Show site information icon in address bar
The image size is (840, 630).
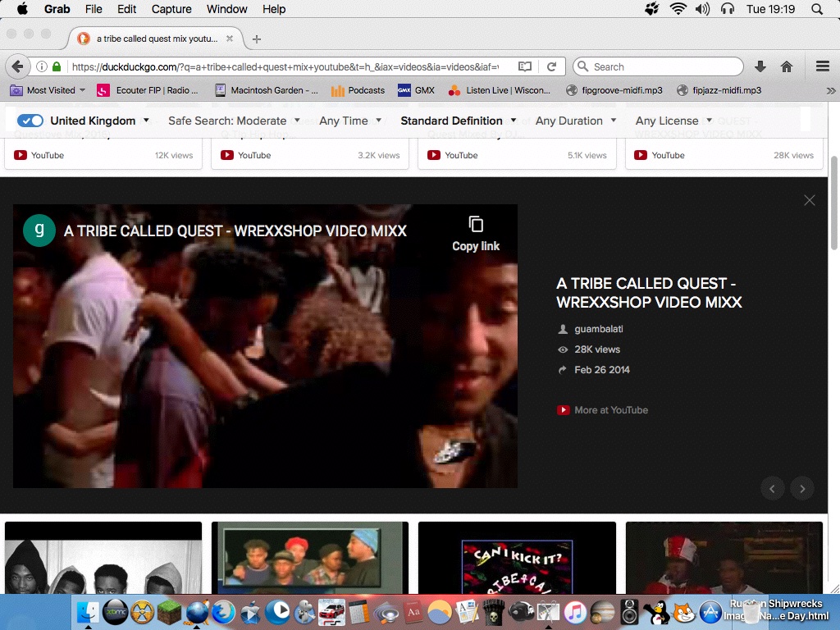[41, 66]
